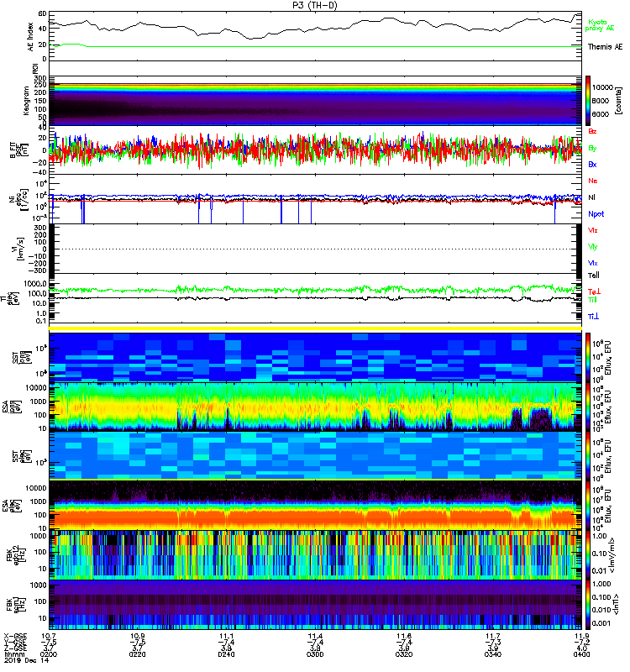This screenshot has height=672, width=630.
Task: Click the Keogram counts color bar
Action: click(x=588, y=101)
